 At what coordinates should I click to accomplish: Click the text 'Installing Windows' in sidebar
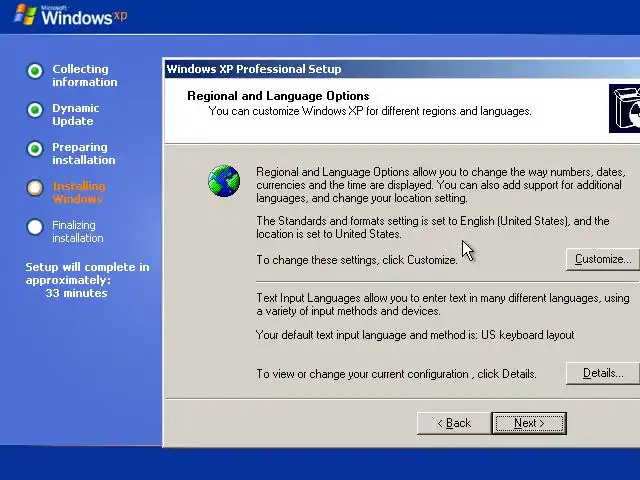pos(79,193)
